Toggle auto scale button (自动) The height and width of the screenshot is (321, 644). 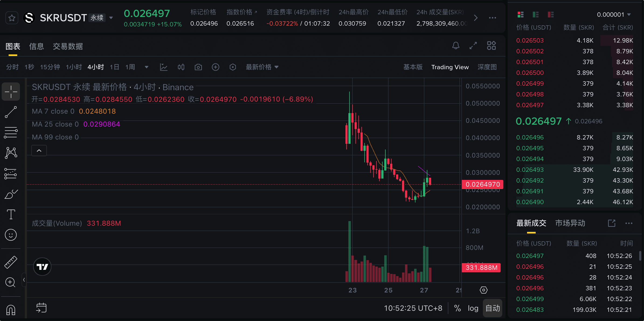click(493, 308)
